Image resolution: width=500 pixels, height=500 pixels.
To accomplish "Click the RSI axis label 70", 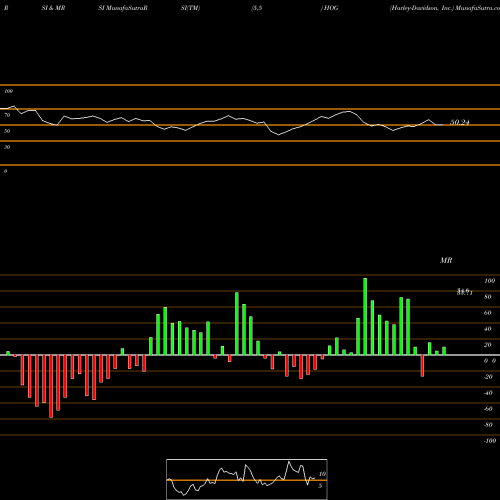I will point(7,115).
